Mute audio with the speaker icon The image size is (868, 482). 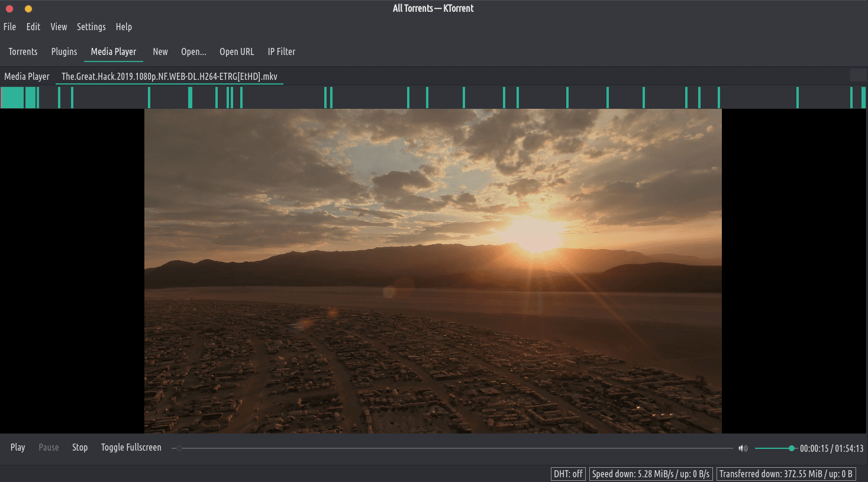(x=743, y=448)
